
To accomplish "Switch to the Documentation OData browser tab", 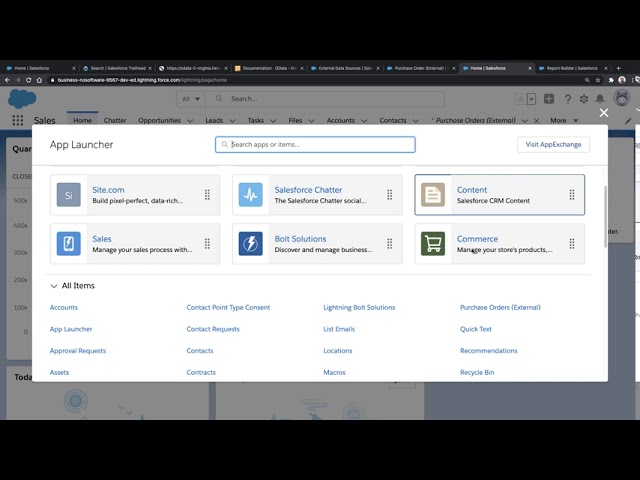I will pyautogui.click(x=269, y=68).
